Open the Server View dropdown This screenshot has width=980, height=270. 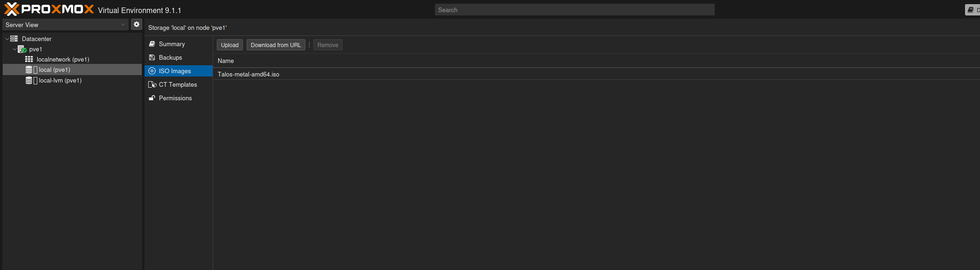[x=65, y=25]
